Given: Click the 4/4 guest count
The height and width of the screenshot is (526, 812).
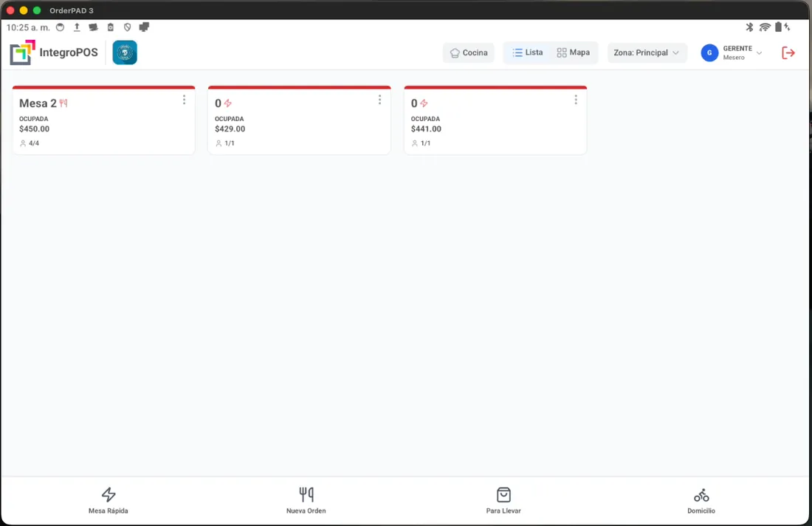Looking at the screenshot, I should 30,143.
